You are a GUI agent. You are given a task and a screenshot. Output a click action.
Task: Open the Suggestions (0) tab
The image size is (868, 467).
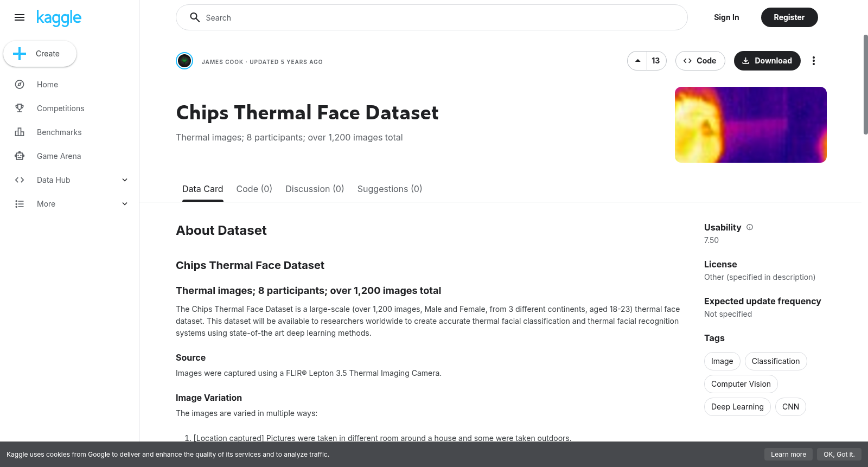[x=390, y=189]
